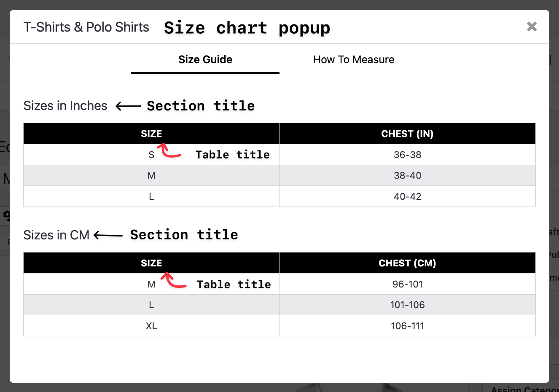Click size L in the inches table
559x392 pixels.
151,196
